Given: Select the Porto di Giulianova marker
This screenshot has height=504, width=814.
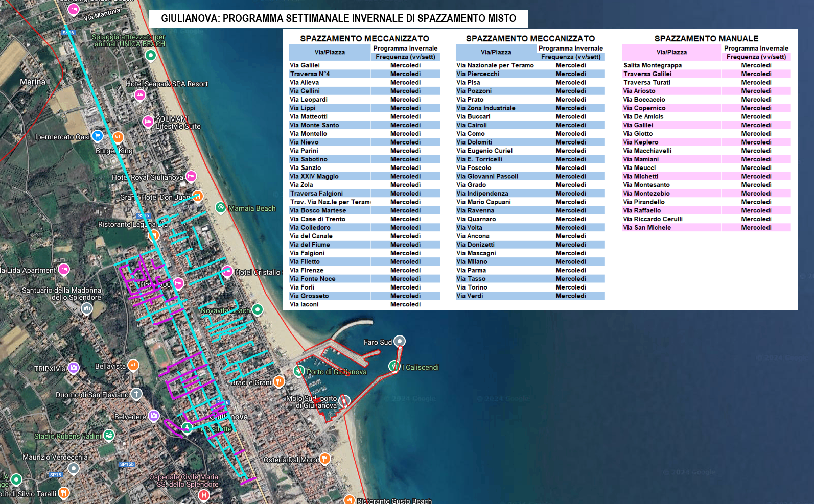Looking at the screenshot, I should tap(299, 371).
